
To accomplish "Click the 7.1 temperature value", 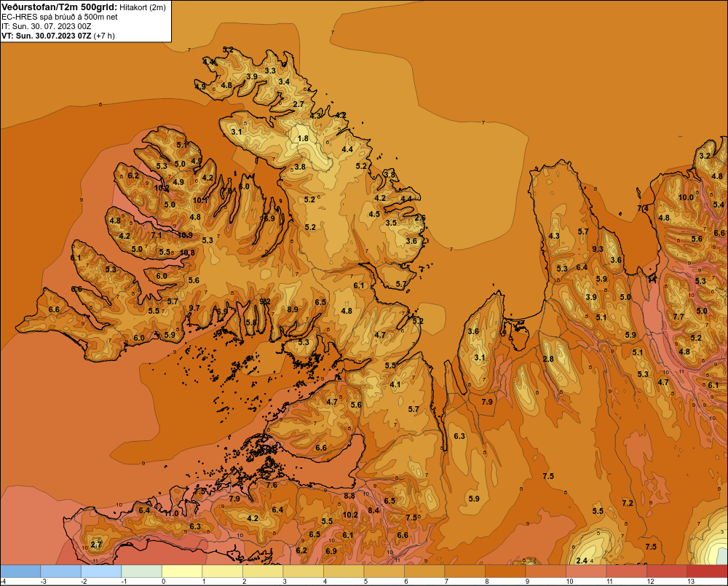I will click(x=157, y=235).
